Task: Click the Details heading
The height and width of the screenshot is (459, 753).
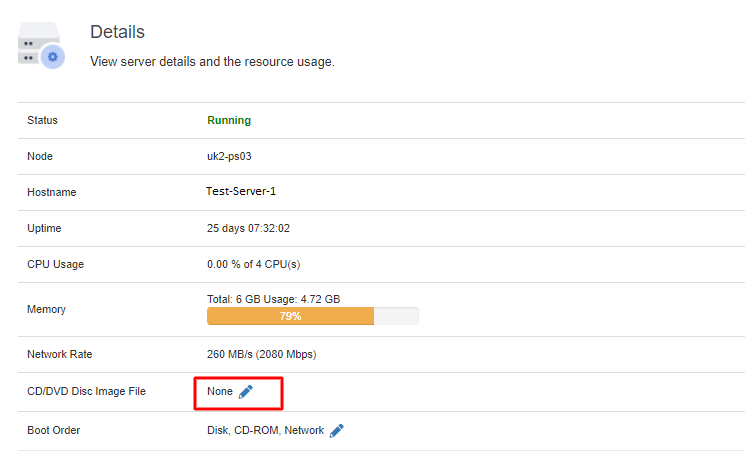Action: pyautogui.click(x=118, y=32)
